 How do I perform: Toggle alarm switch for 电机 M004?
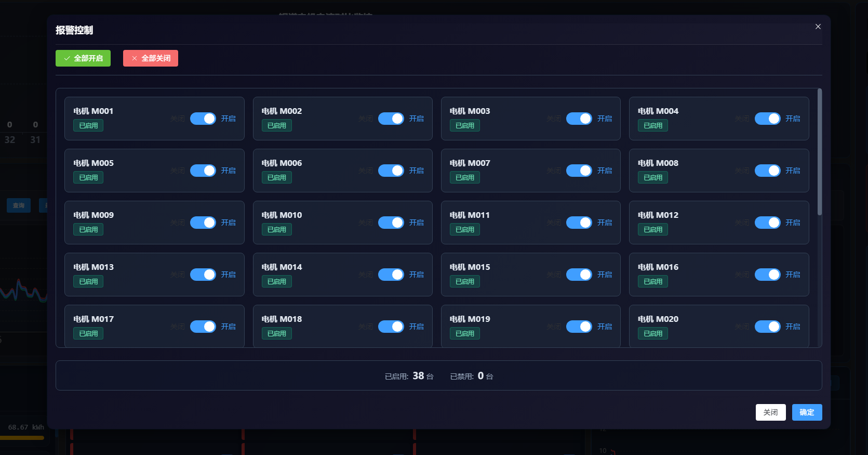pos(767,119)
